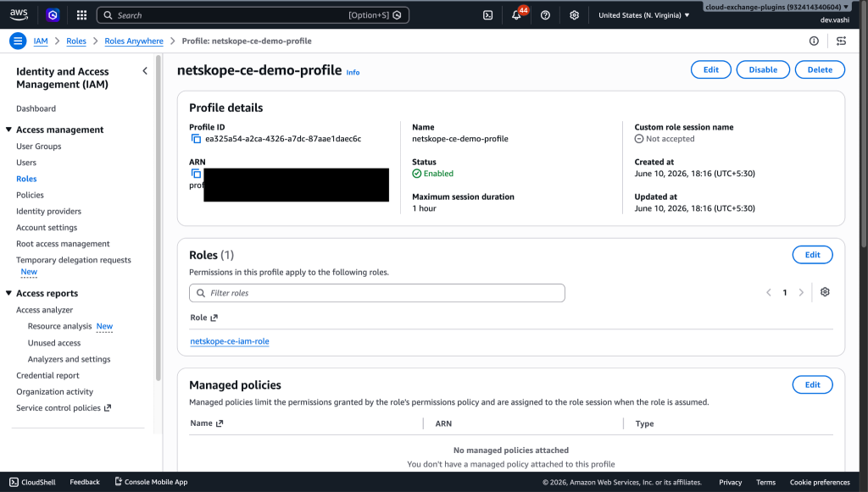Copy the Profile ID value

point(196,139)
